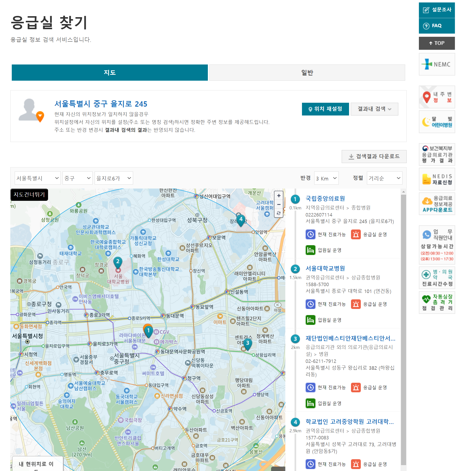The image size is (476, 471).
Task: Click 동대문역 station label on the map
Action: pos(175,316)
